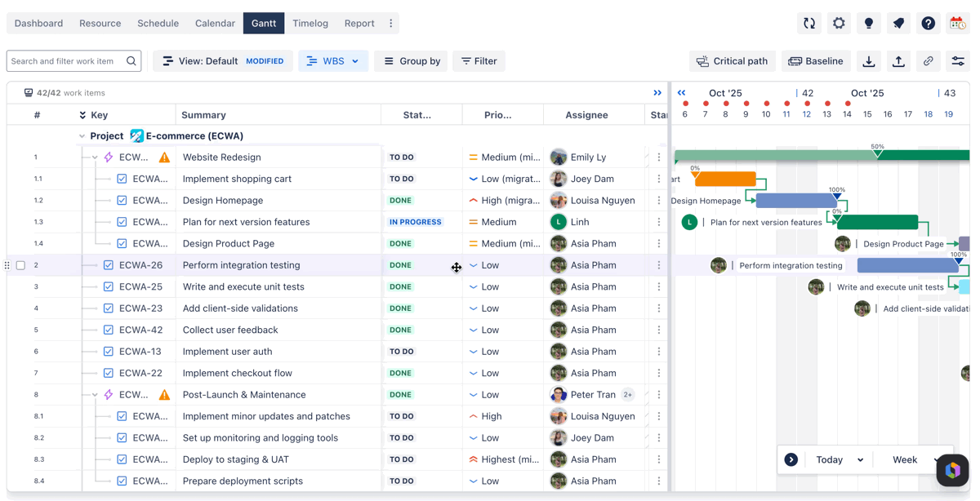Click the Filter button
Viewport: 980px width, 501px height.
pyautogui.click(x=479, y=61)
